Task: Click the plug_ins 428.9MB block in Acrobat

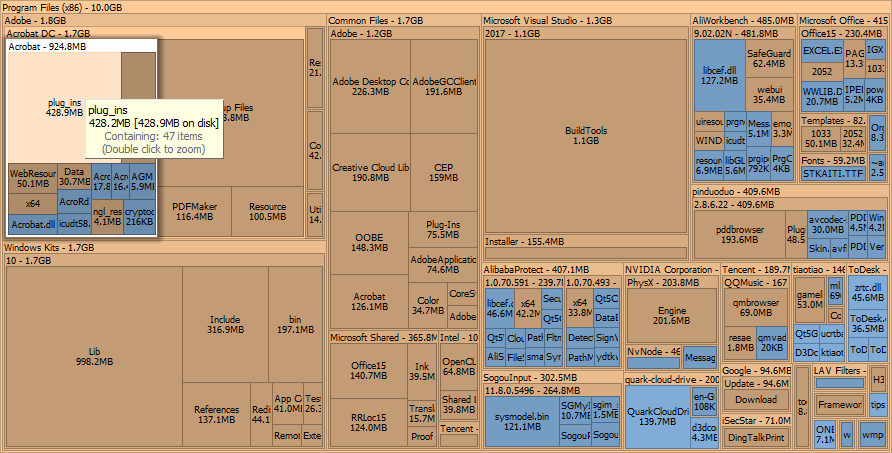Action: [x=64, y=108]
